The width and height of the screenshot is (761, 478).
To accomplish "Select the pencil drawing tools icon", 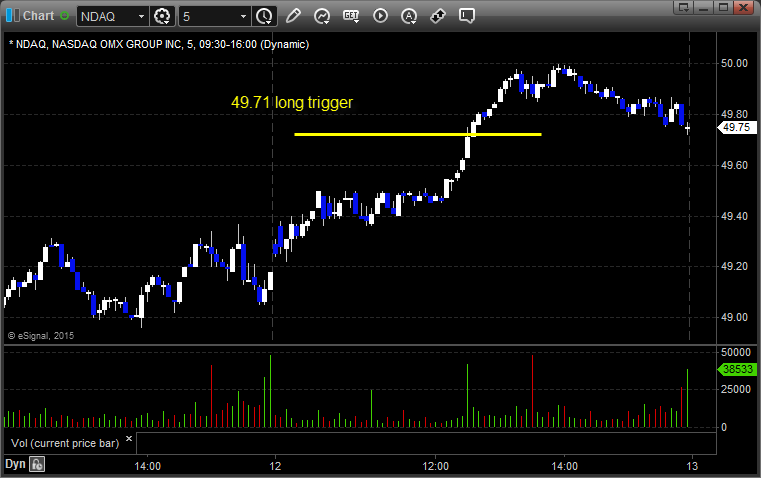I will pyautogui.click(x=293, y=16).
